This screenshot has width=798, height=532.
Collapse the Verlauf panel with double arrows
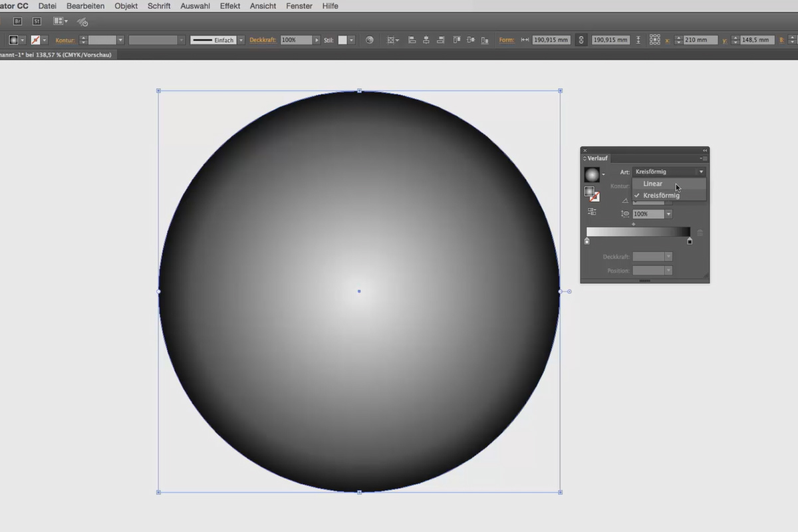[x=705, y=150]
